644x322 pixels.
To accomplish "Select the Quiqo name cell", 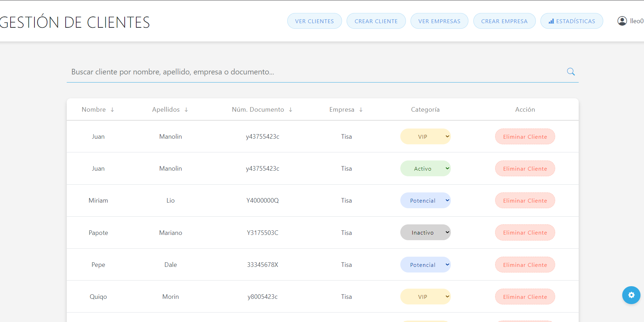I will pyautogui.click(x=98, y=297).
